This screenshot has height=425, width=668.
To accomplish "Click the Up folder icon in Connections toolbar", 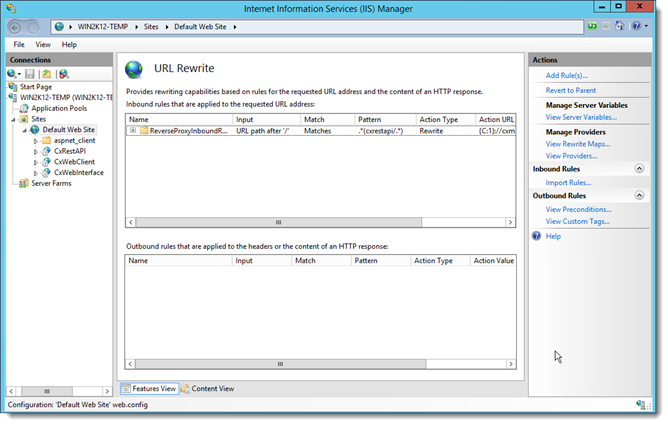I will click(46, 74).
